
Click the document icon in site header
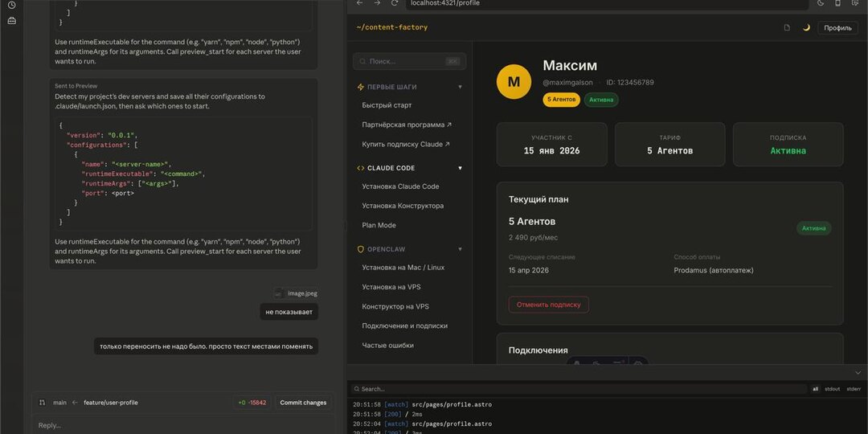click(787, 27)
